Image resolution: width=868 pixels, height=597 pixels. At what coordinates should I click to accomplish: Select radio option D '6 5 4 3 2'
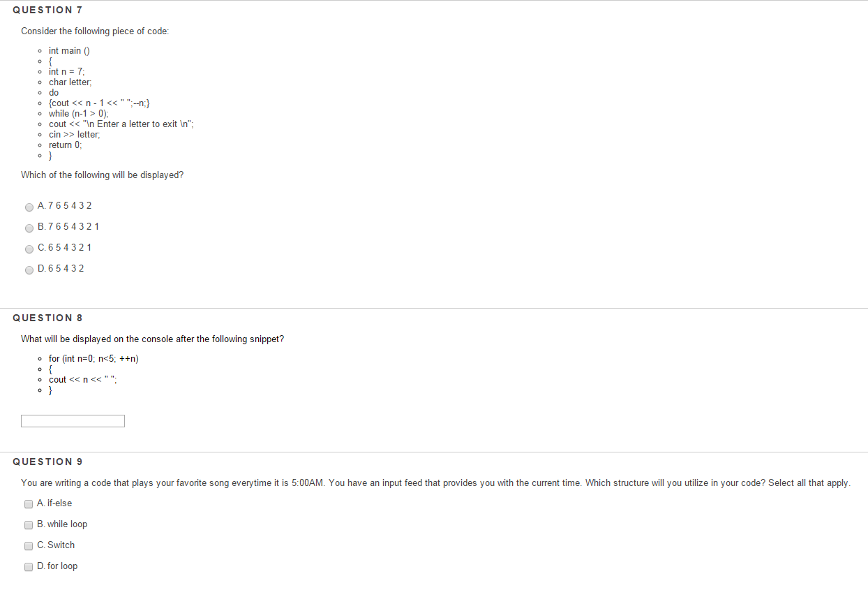click(x=29, y=270)
